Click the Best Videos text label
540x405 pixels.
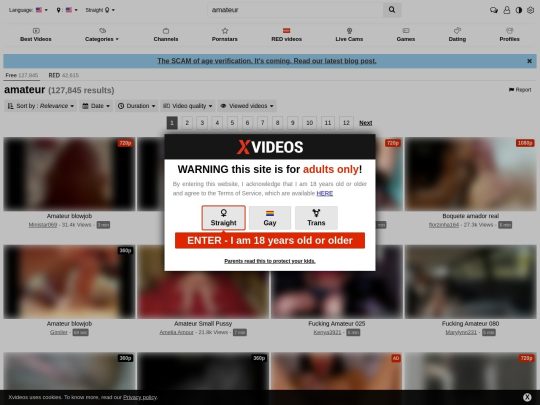[36, 39]
